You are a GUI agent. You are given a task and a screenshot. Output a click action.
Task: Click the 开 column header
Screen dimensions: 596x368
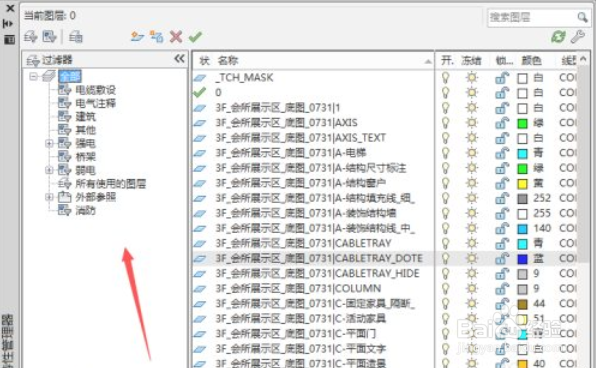click(x=447, y=60)
